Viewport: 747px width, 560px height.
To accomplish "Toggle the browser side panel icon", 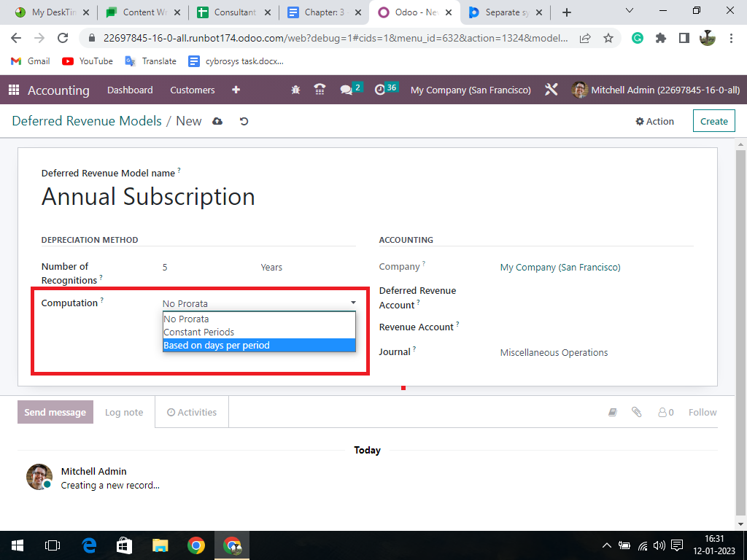I will 684,38.
